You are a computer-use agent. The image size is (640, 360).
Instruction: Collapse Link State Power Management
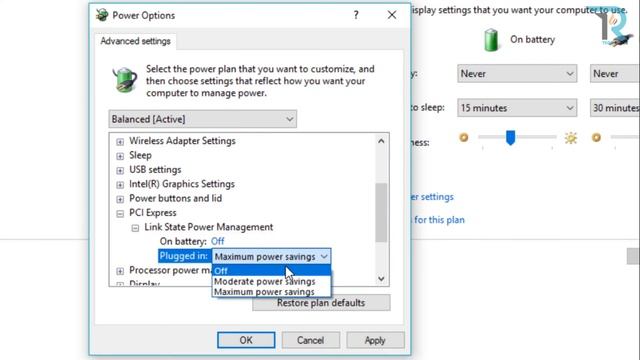coord(135,228)
